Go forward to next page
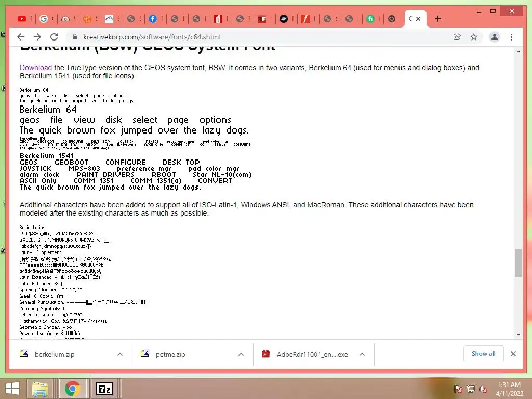The height and width of the screenshot is (399, 532). click(x=37, y=37)
